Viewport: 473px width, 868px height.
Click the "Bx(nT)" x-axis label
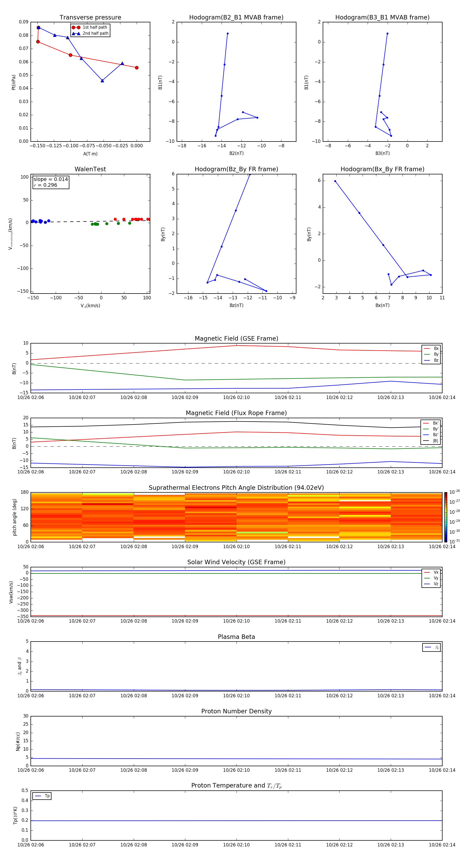point(382,305)
